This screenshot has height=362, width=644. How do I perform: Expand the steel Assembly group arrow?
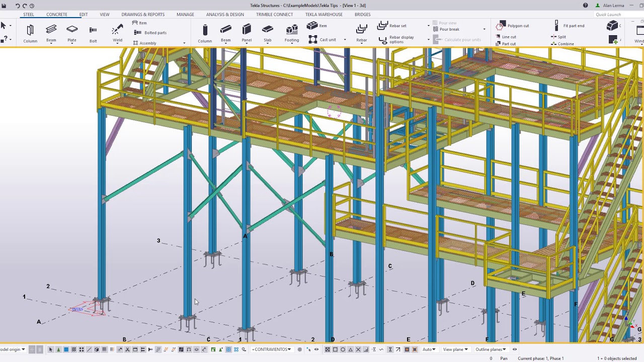tap(184, 43)
